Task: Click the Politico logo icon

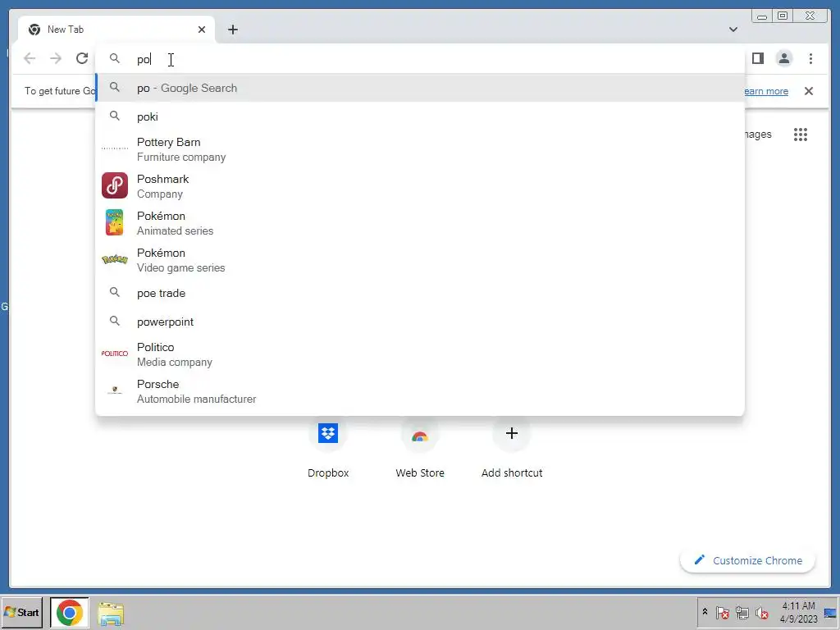Action: [x=115, y=354]
